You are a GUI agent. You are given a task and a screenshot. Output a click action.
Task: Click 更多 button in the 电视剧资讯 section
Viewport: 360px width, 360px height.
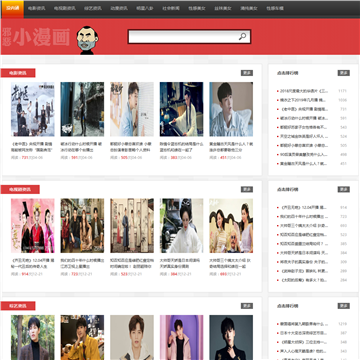click(247, 189)
